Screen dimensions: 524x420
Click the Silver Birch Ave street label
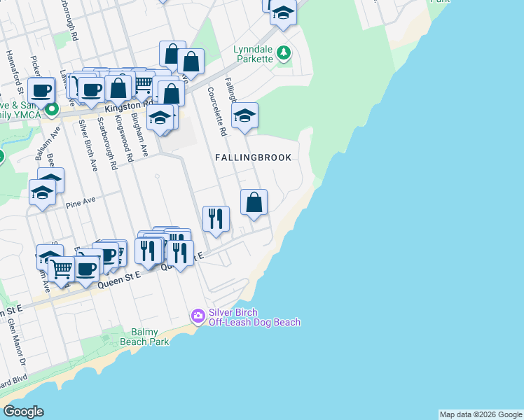[x=88, y=145]
